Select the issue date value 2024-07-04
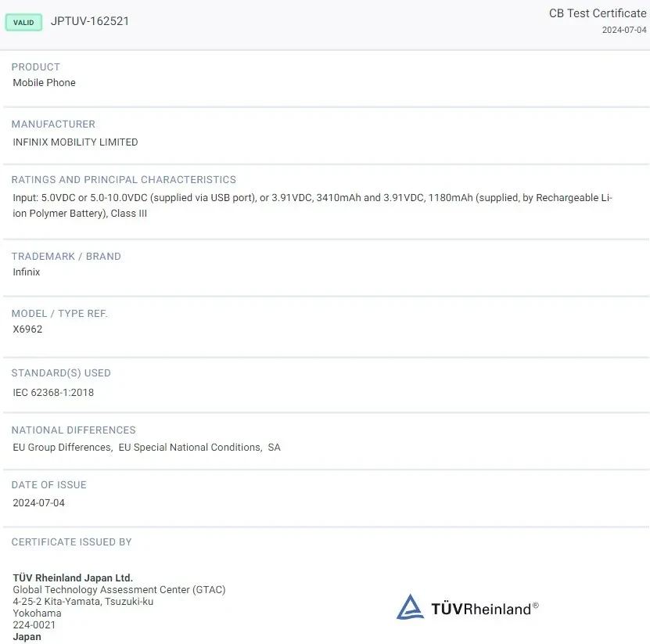 coord(39,502)
